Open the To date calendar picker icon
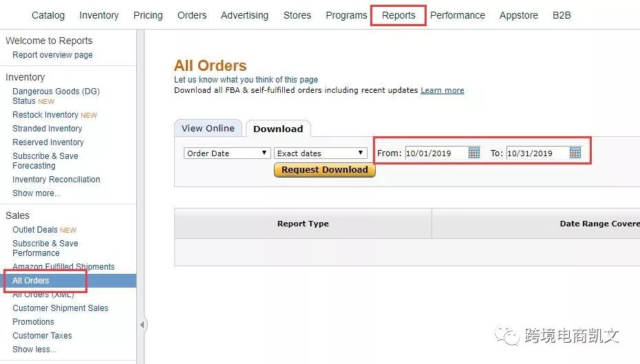 click(575, 153)
